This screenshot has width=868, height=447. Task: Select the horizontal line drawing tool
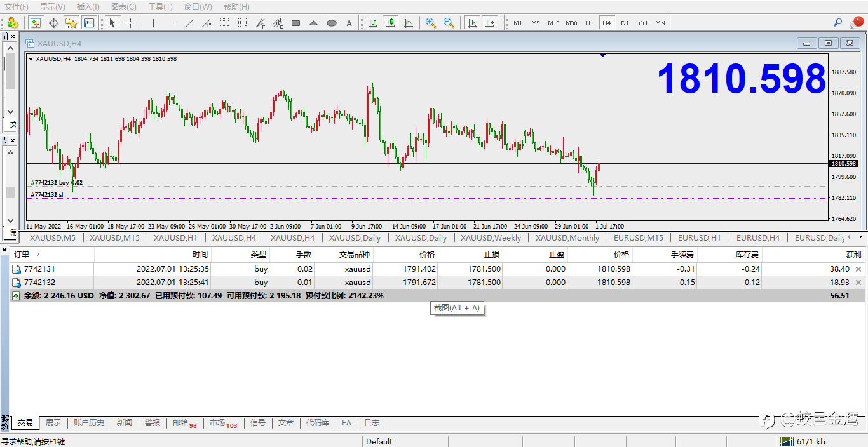tap(172, 23)
